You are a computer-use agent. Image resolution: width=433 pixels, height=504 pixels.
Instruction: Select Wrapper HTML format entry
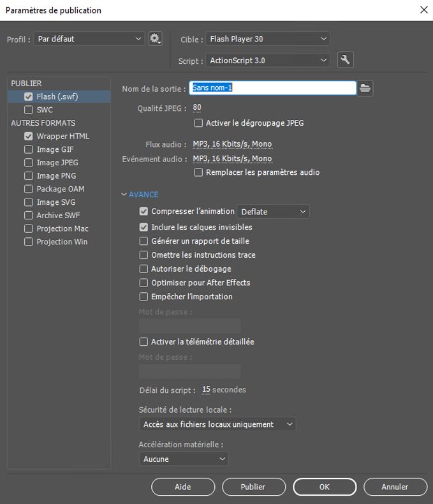(x=62, y=136)
